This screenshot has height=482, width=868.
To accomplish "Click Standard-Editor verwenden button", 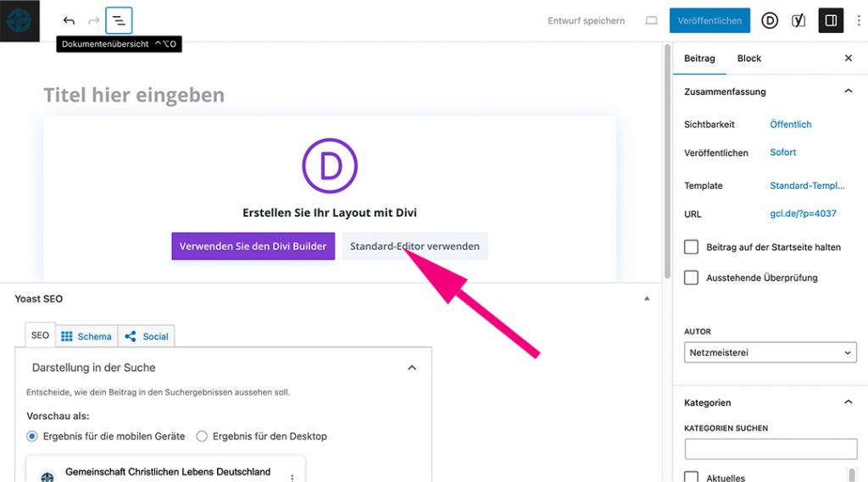I will pos(415,247).
